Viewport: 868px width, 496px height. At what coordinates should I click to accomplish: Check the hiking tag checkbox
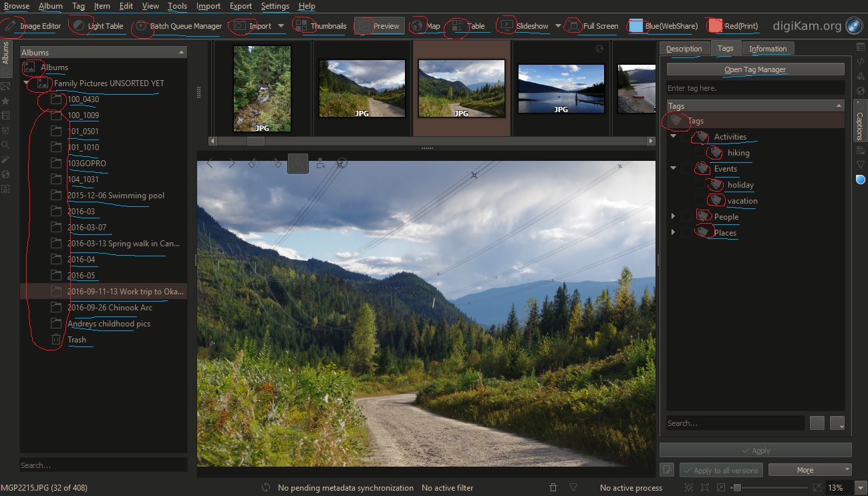point(700,153)
